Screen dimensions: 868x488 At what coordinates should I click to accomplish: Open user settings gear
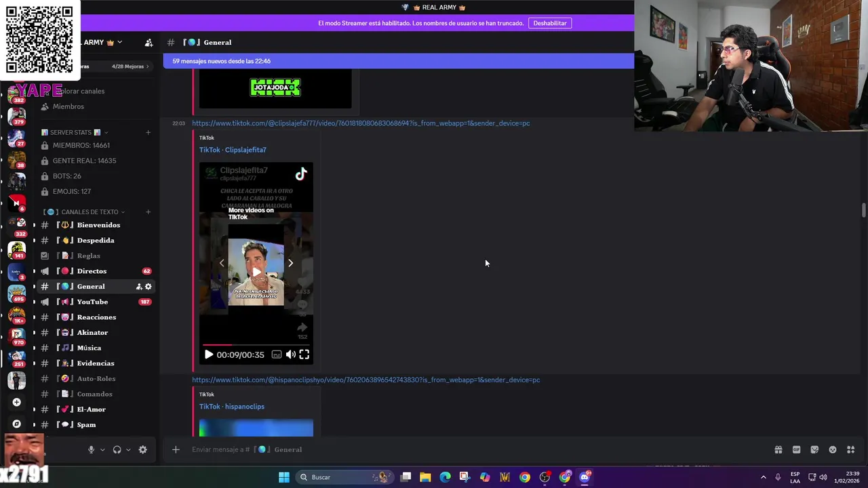click(142, 449)
